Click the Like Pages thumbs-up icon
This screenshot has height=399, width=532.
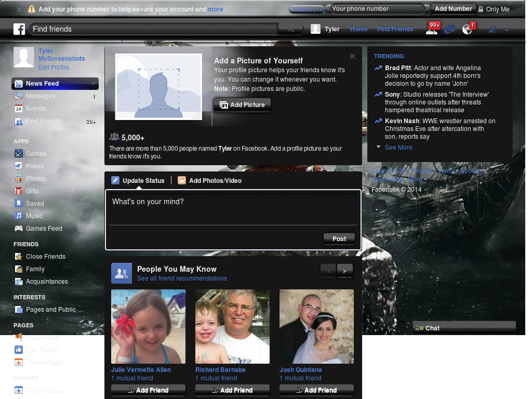[19, 350]
